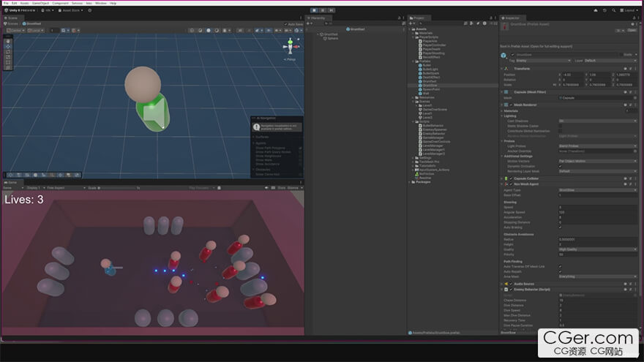
Task: Toggle the Audio Source enabled checkbox
Action: point(511,284)
